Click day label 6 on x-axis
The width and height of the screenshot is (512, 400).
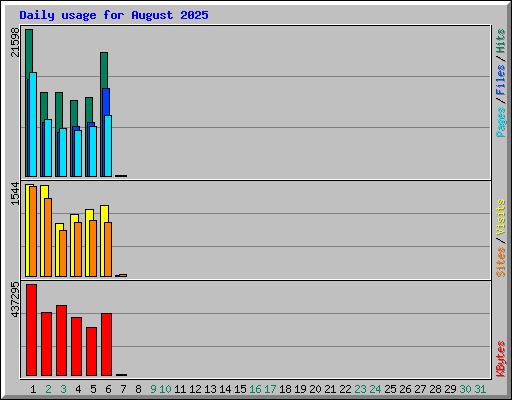coord(108,389)
